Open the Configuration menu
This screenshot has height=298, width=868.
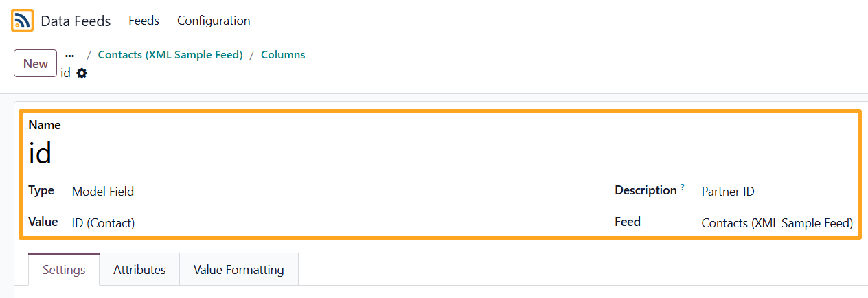(x=214, y=21)
